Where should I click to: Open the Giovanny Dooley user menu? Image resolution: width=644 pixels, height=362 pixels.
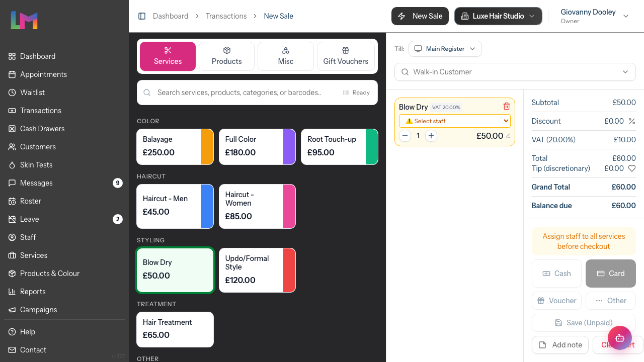[595, 16]
